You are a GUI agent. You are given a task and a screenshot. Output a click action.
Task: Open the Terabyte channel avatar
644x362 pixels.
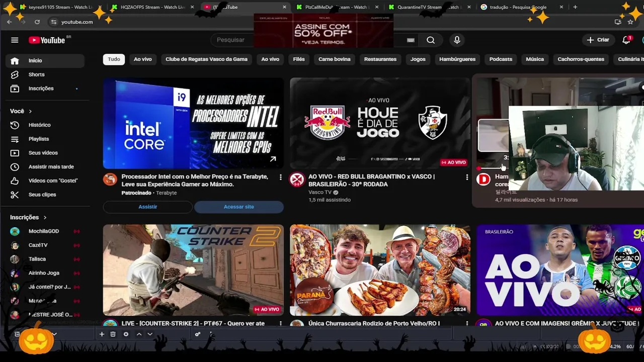(110, 179)
